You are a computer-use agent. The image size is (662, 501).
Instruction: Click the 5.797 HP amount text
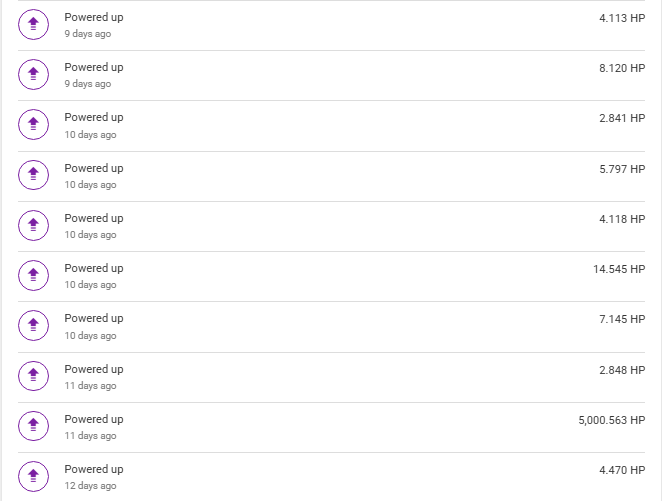622,169
